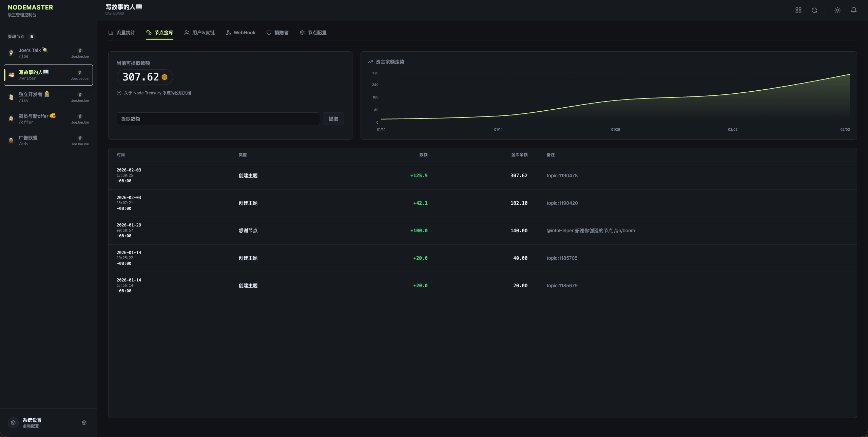Click the refresh icon in header
868x437 pixels.
point(814,10)
